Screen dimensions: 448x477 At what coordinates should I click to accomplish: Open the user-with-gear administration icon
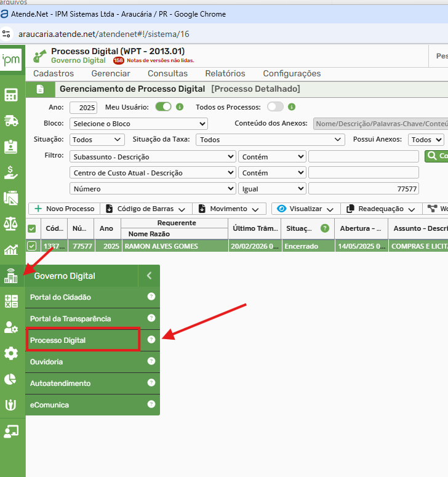click(x=11, y=327)
